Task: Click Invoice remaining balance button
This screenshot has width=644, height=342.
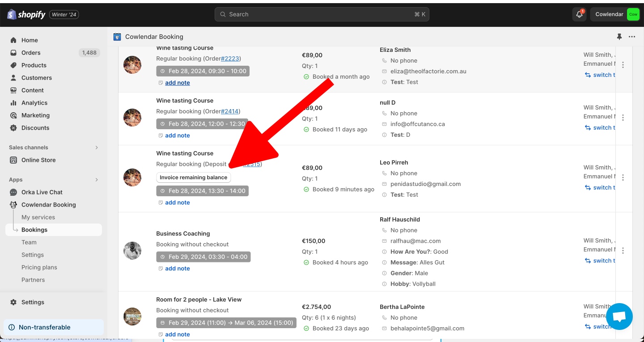Action: 194,177
